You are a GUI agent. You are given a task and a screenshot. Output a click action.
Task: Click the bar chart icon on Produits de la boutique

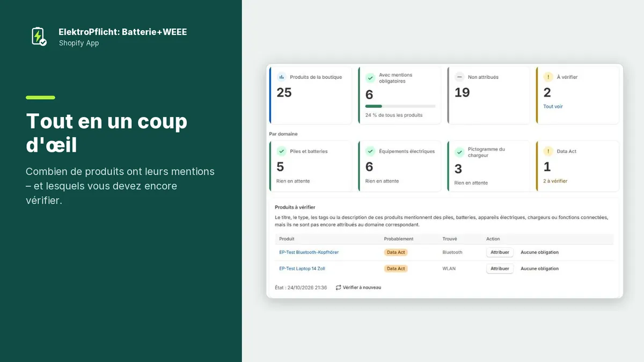[x=281, y=77]
